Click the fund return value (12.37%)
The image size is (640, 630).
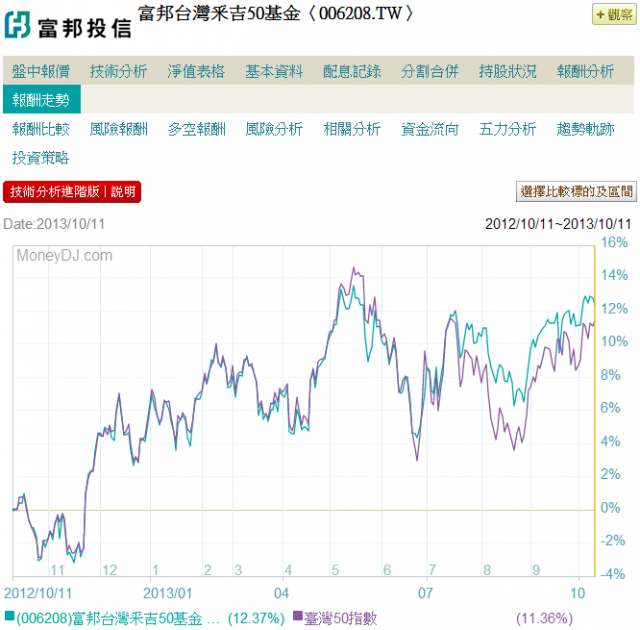pos(256,619)
